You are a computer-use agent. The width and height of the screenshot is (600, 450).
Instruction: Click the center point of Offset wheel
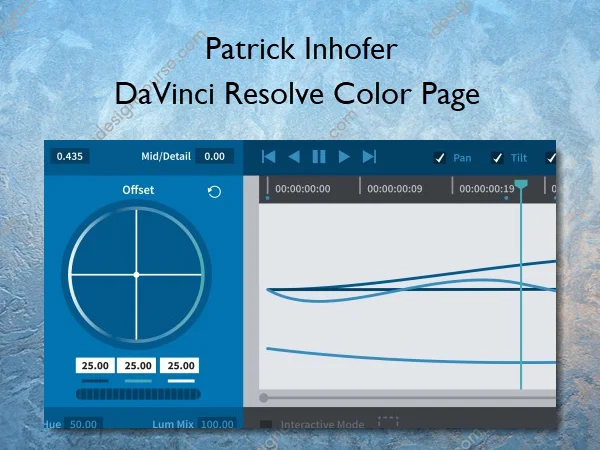click(x=136, y=273)
